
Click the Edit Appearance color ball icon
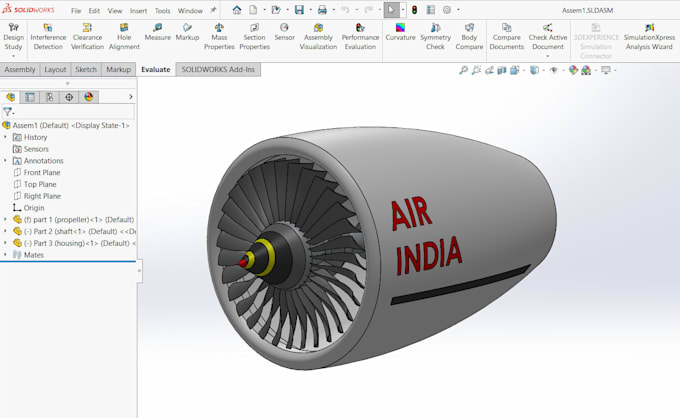[x=573, y=70]
